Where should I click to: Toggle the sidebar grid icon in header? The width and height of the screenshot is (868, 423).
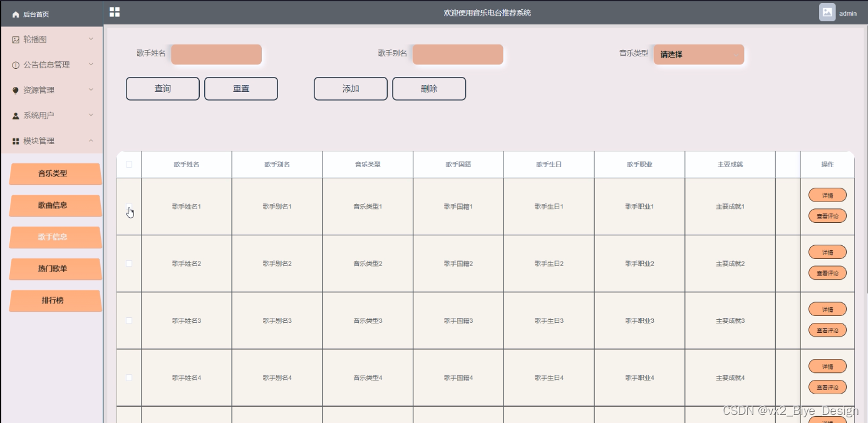tap(114, 12)
